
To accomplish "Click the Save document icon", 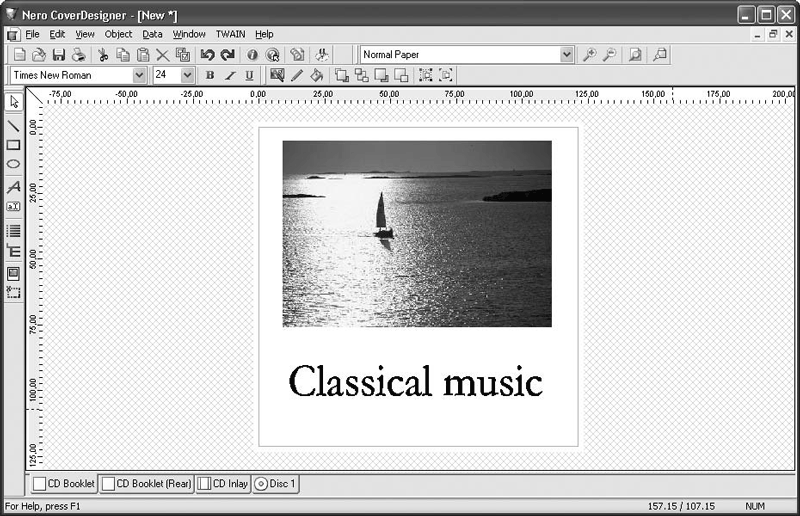I will (x=58, y=55).
